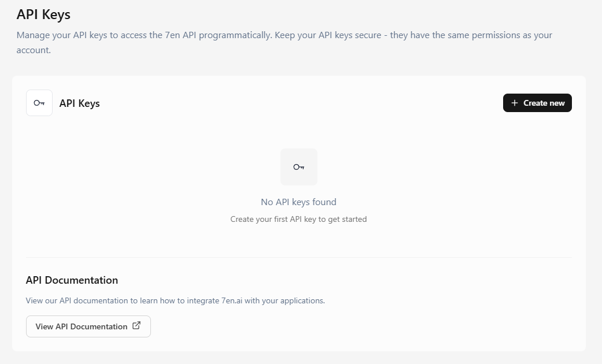Click the divider line above API Documentation
Image resolution: width=602 pixels, height=364 pixels.
[x=298, y=257]
